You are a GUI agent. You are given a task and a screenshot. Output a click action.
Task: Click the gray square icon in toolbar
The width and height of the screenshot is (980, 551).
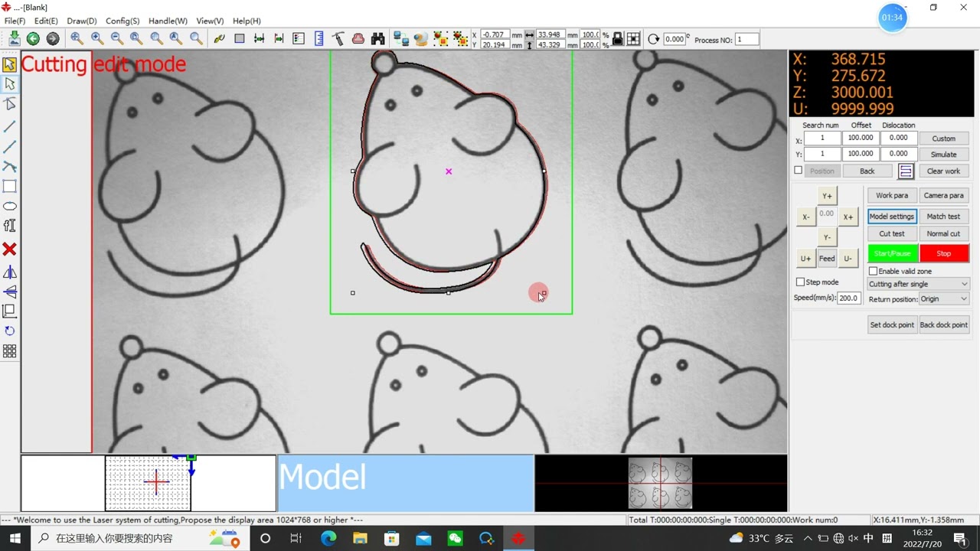pos(239,38)
